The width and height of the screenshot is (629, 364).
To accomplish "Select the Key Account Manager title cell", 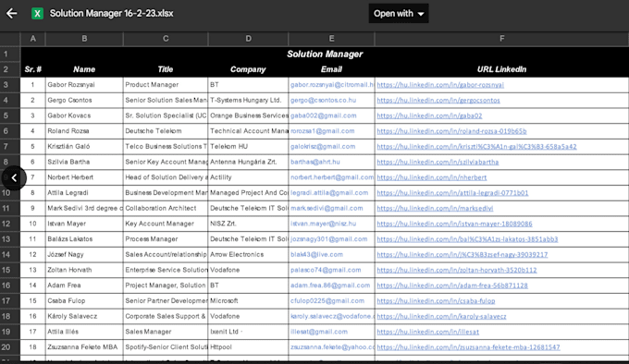I will 166,224.
